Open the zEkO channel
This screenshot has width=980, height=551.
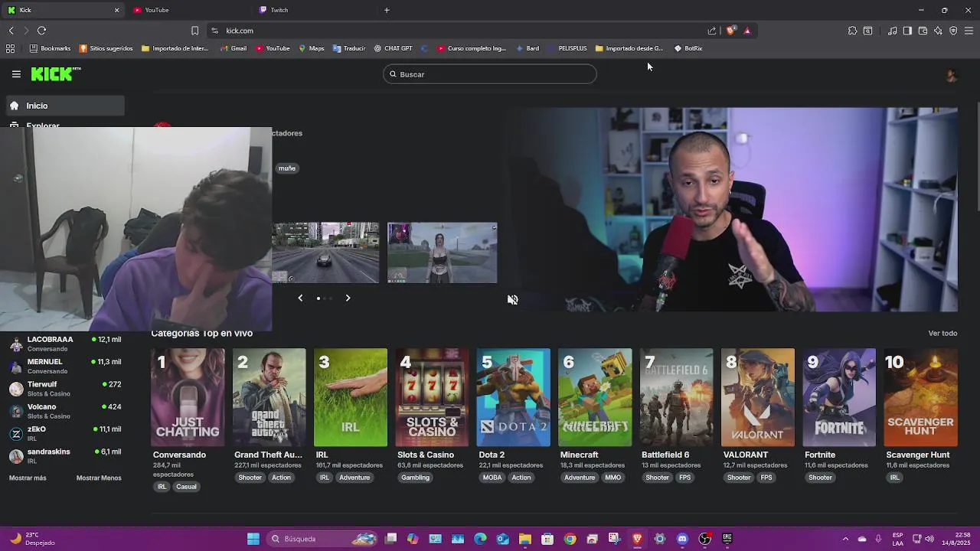(65, 434)
